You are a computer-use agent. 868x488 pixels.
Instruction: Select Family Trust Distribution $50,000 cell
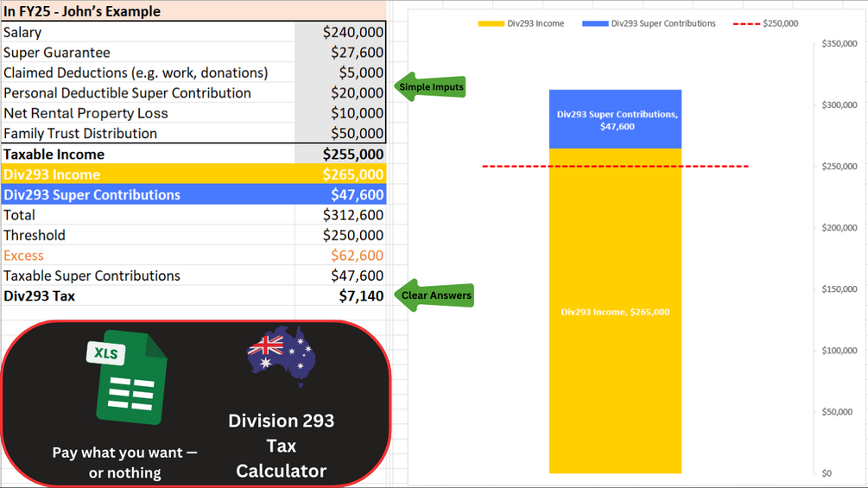340,133
